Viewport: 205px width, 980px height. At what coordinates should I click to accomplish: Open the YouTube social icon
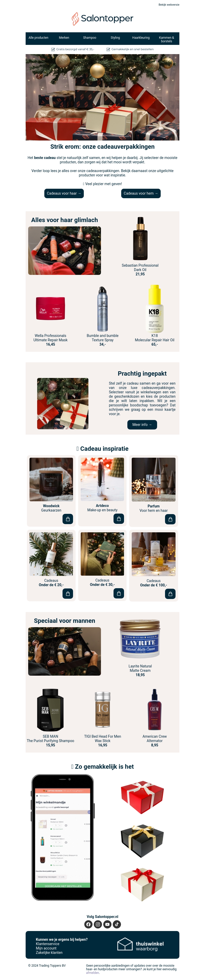click(107, 924)
